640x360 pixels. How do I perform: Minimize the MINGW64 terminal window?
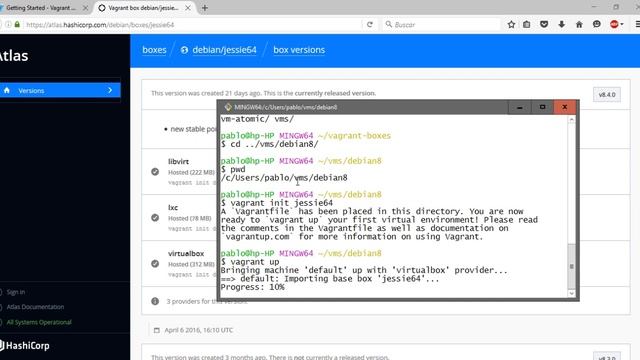(520, 107)
